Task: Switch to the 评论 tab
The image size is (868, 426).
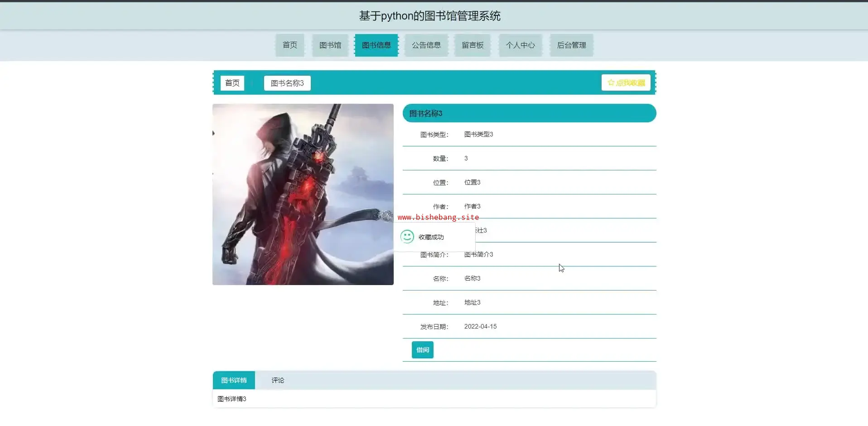Action: tap(278, 380)
